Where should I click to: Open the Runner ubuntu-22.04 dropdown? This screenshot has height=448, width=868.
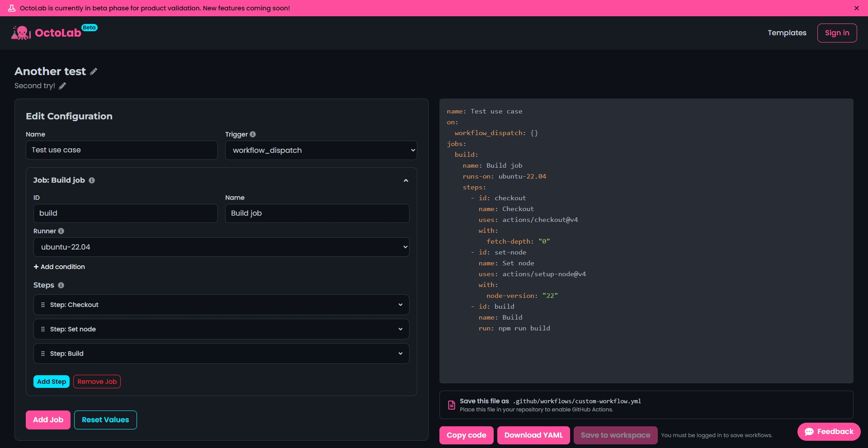pyautogui.click(x=222, y=247)
